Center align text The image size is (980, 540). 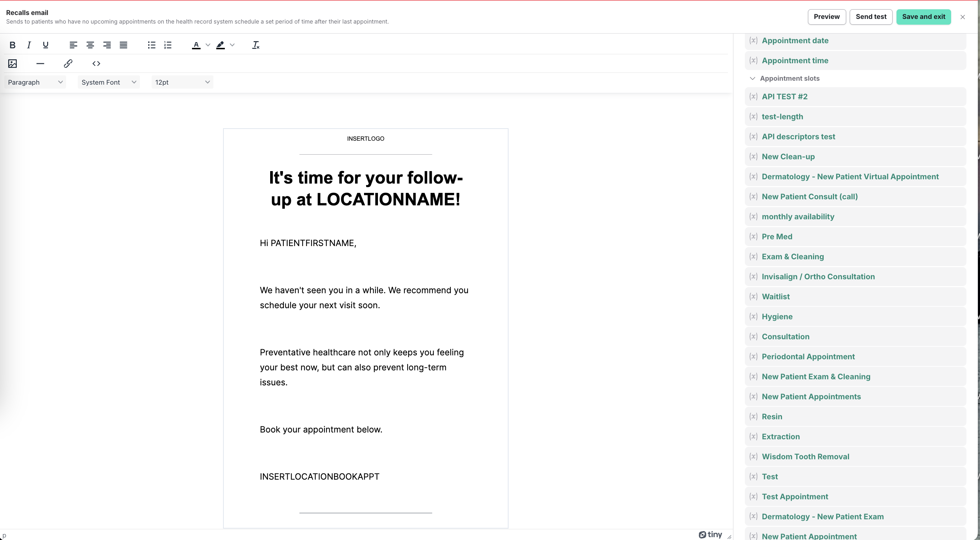[90, 45]
